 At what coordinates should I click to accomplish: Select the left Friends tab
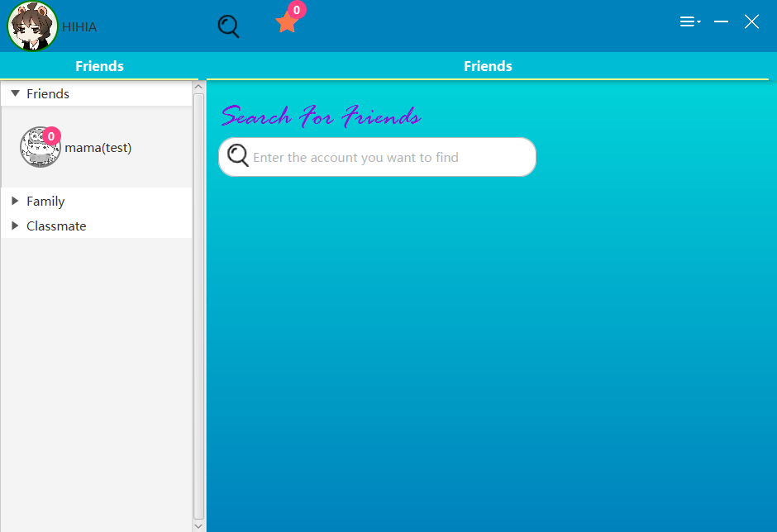[99, 66]
